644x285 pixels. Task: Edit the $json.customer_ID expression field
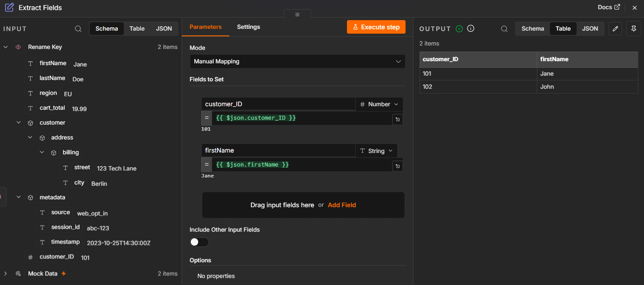(302, 118)
